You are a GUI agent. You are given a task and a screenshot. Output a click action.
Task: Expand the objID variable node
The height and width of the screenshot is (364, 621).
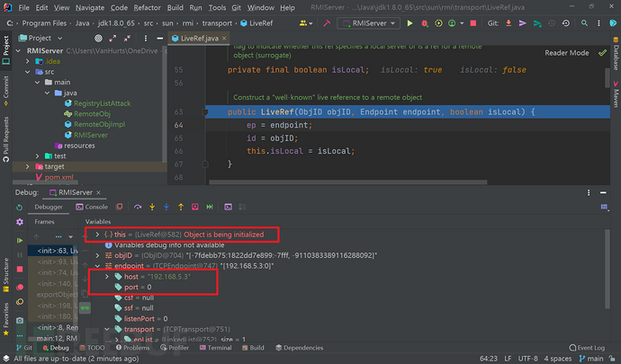[97, 255]
